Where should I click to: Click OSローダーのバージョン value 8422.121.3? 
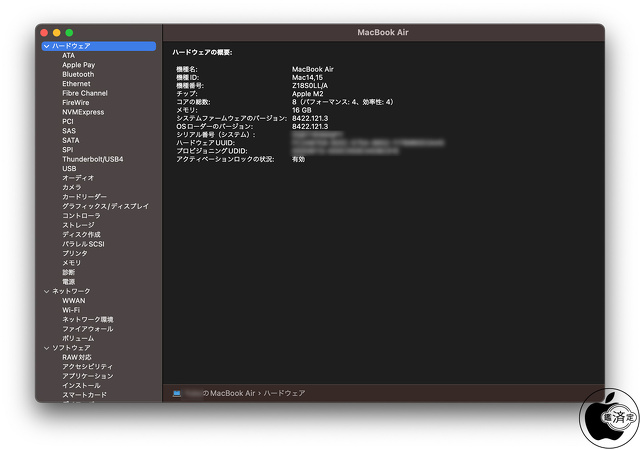point(310,127)
